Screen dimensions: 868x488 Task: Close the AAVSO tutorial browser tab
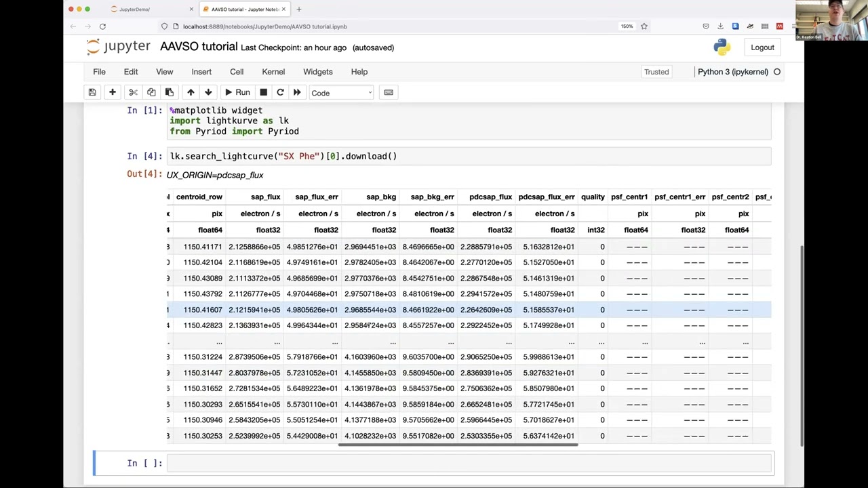pyautogui.click(x=283, y=9)
